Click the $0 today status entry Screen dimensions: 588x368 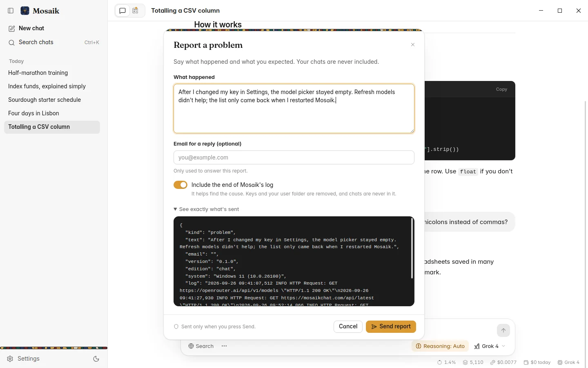coord(537,362)
